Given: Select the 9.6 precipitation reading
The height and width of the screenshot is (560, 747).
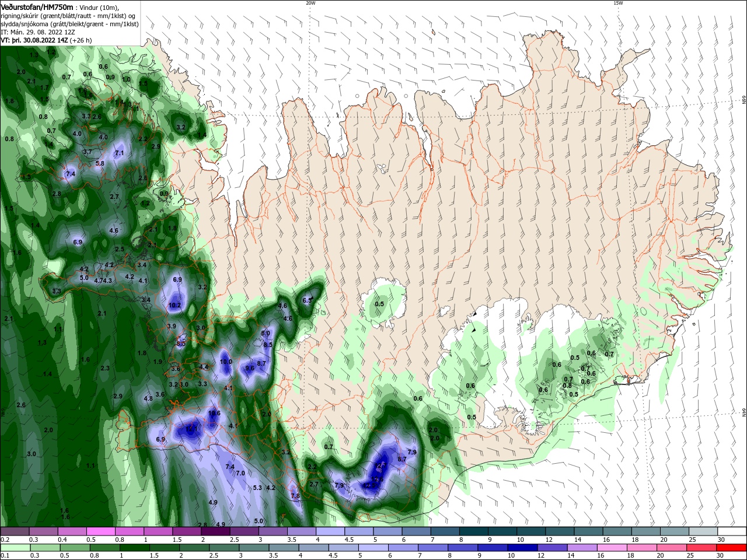Looking at the screenshot, I should pyautogui.click(x=250, y=368).
